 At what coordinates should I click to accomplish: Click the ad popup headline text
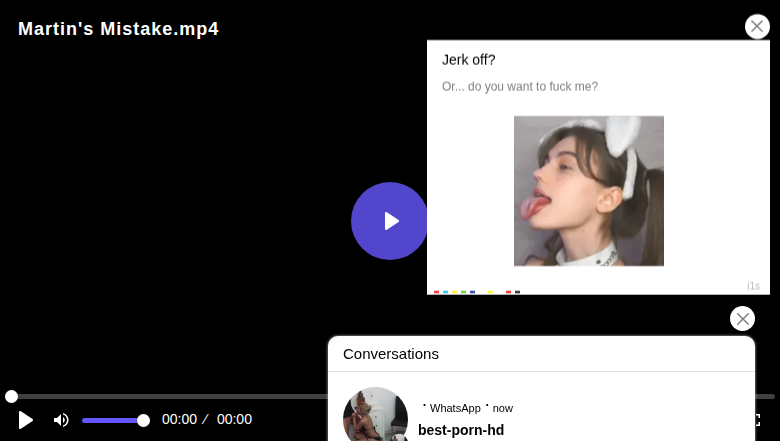click(469, 60)
